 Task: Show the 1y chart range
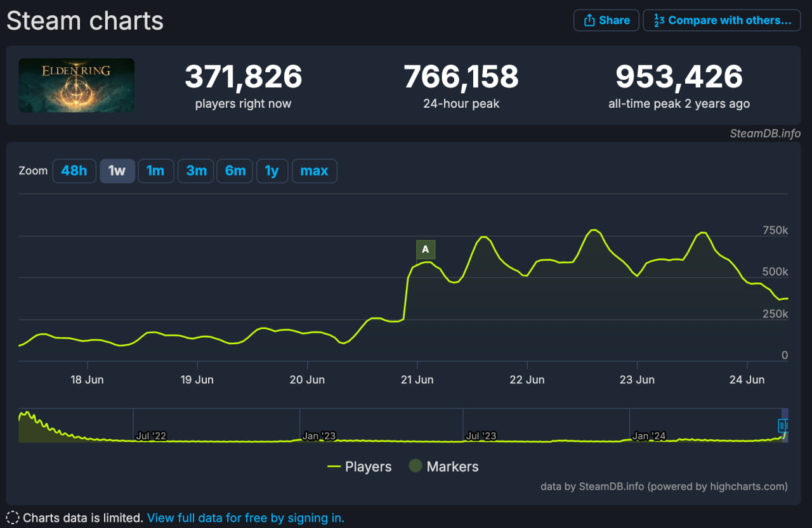[x=272, y=171]
